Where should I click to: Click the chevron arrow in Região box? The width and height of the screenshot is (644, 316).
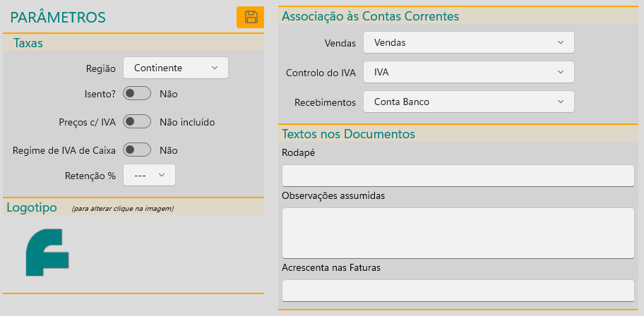tap(215, 68)
